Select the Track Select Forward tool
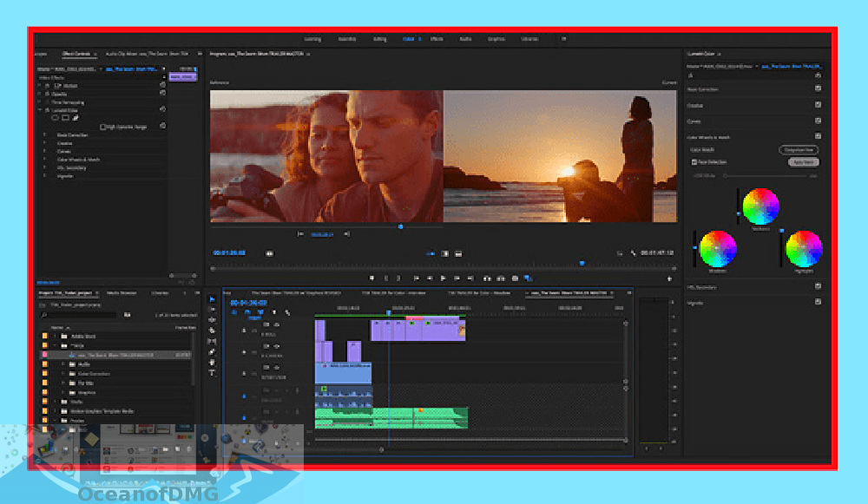The width and height of the screenshot is (868, 504). tap(212, 310)
